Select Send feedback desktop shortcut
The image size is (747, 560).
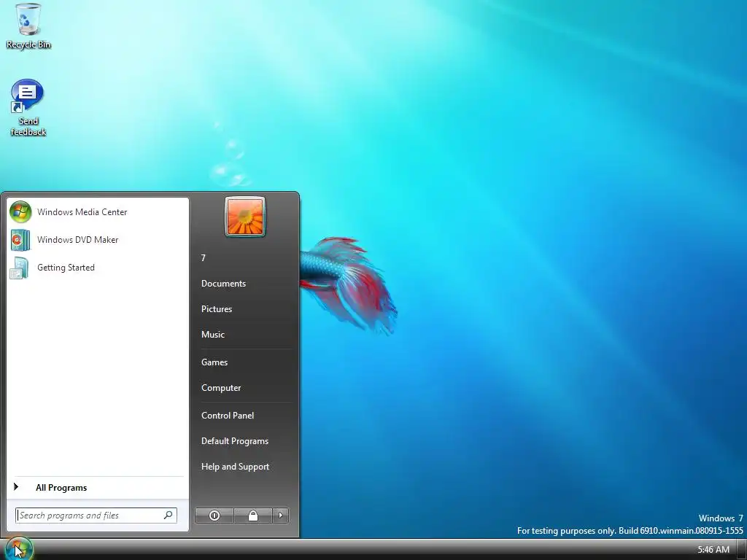(x=28, y=109)
